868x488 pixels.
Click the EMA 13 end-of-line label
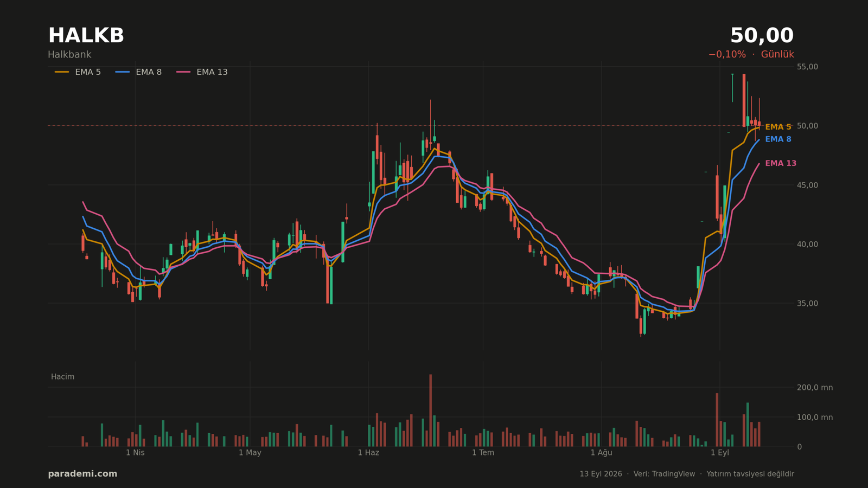(781, 163)
